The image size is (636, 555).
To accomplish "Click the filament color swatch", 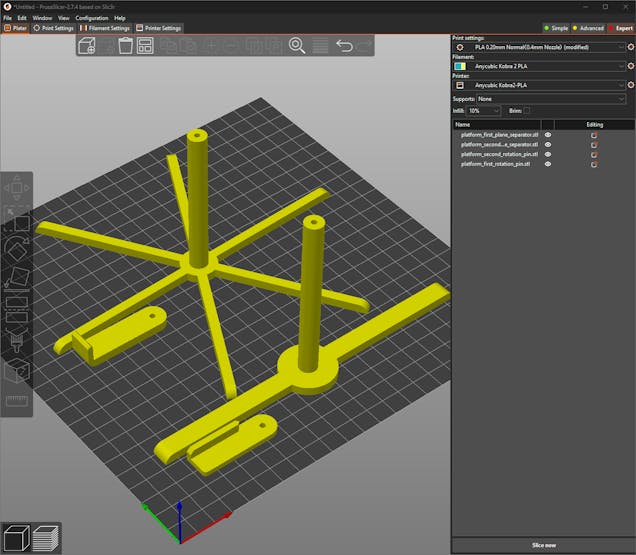I will coord(460,66).
